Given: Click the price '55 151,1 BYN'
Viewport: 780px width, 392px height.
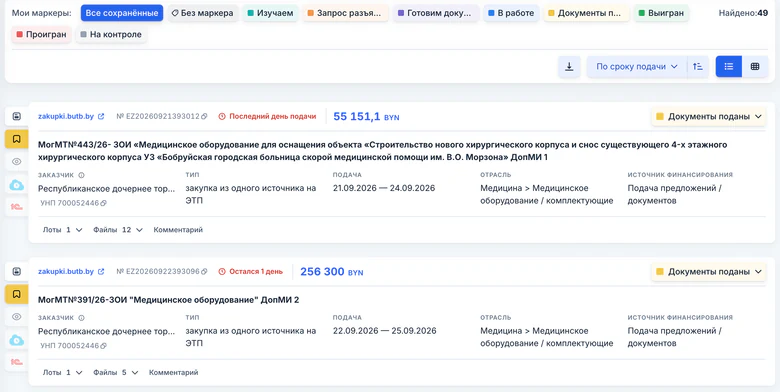Looking at the screenshot, I should pos(366,116).
